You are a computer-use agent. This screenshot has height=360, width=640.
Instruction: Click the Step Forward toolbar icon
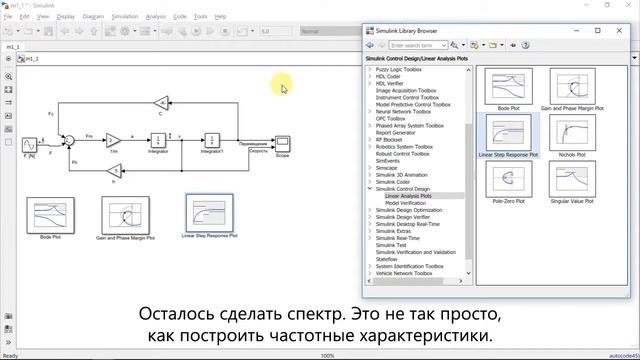tap(211, 31)
